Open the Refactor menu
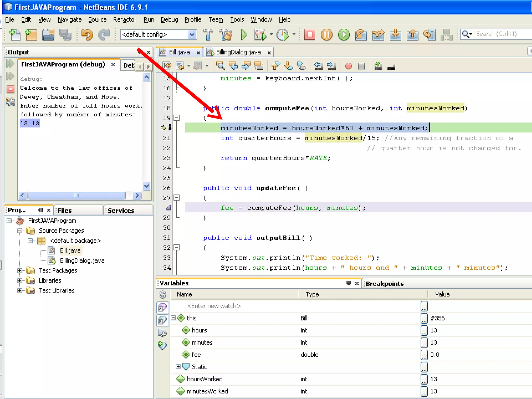Image resolution: width=532 pixels, height=399 pixels. click(124, 19)
